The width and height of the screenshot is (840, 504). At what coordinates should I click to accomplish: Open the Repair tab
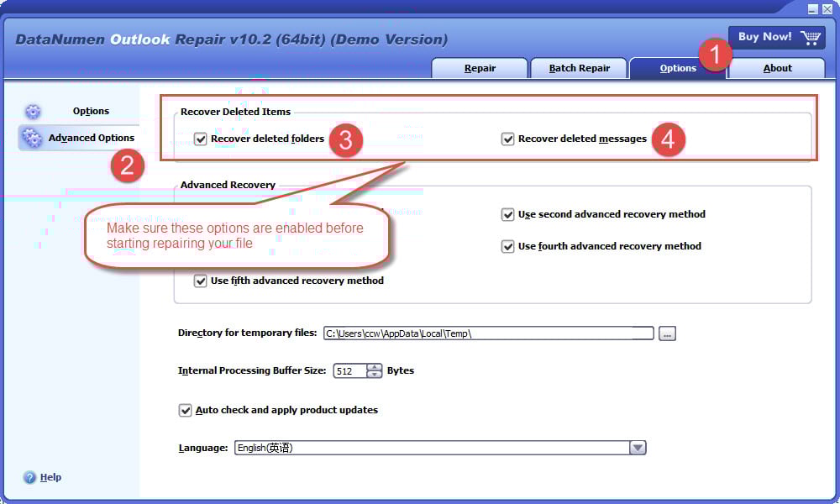[480, 68]
